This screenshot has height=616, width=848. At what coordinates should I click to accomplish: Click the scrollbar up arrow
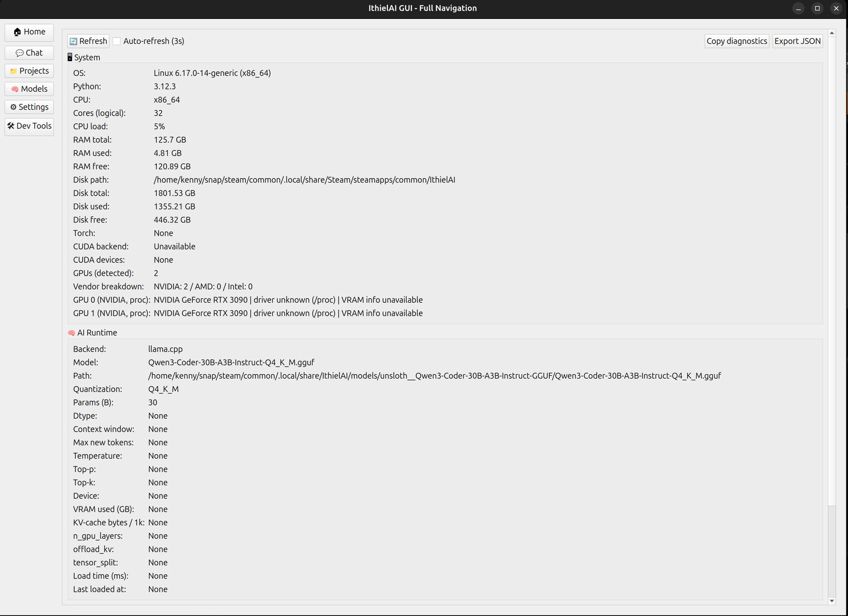tap(831, 33)
